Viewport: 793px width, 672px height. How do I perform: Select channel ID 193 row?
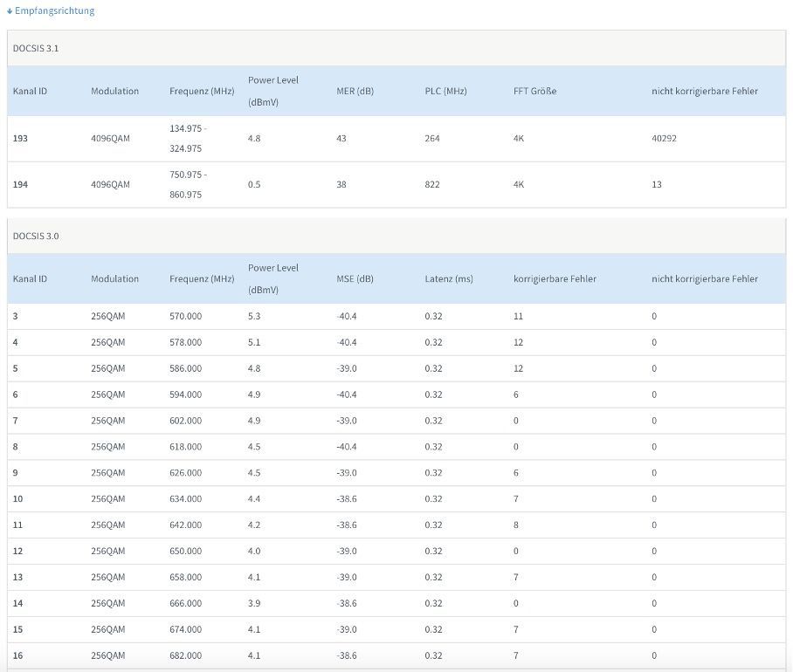[x=20, y=138]
